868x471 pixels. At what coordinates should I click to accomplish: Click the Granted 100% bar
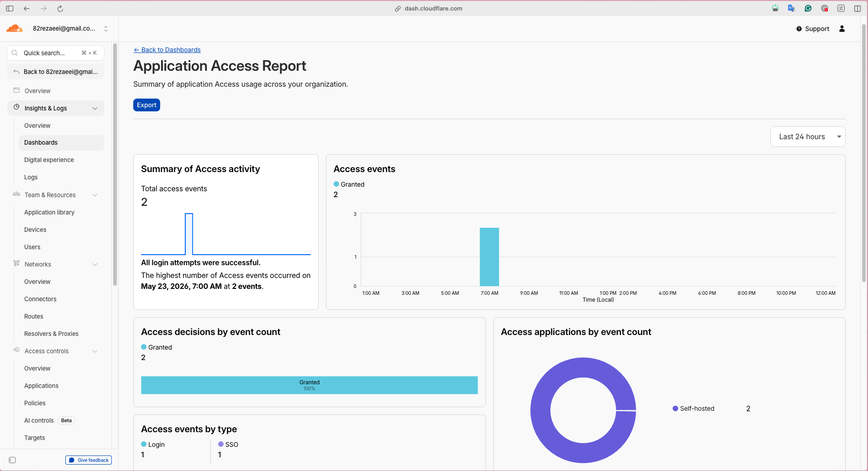coord(309,385)
